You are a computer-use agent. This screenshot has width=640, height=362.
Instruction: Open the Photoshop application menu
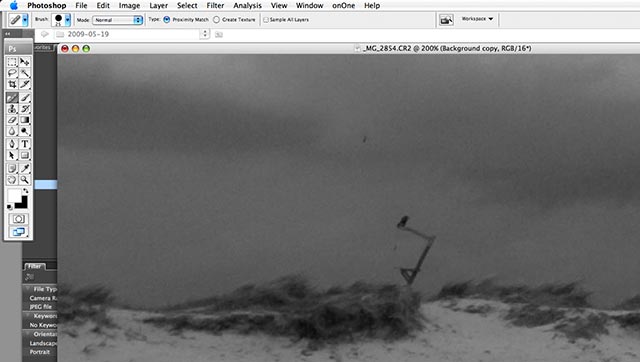(x=47, y=6)
